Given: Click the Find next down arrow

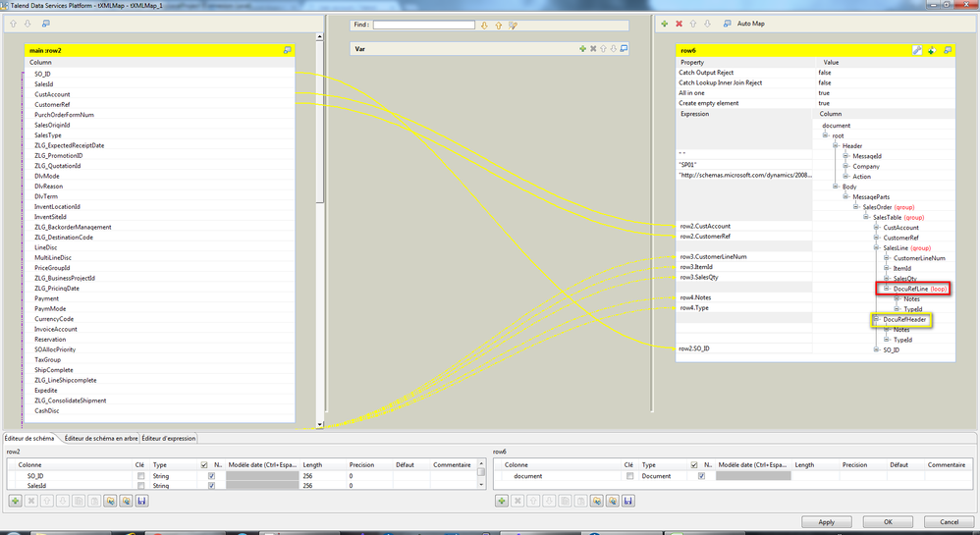Looking at the screenshot, I should pyautogui.click(x=484, y=25).
